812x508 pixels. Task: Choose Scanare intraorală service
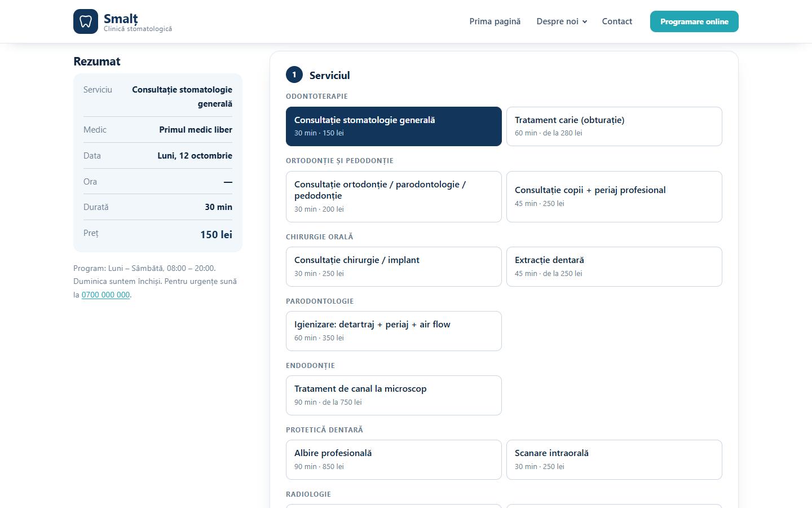click(x=614, y=459)
